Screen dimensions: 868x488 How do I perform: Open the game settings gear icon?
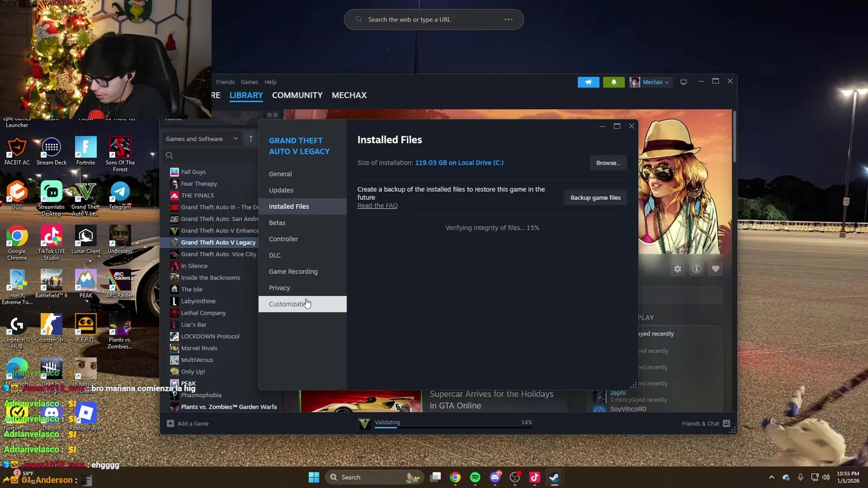point(677,269)
